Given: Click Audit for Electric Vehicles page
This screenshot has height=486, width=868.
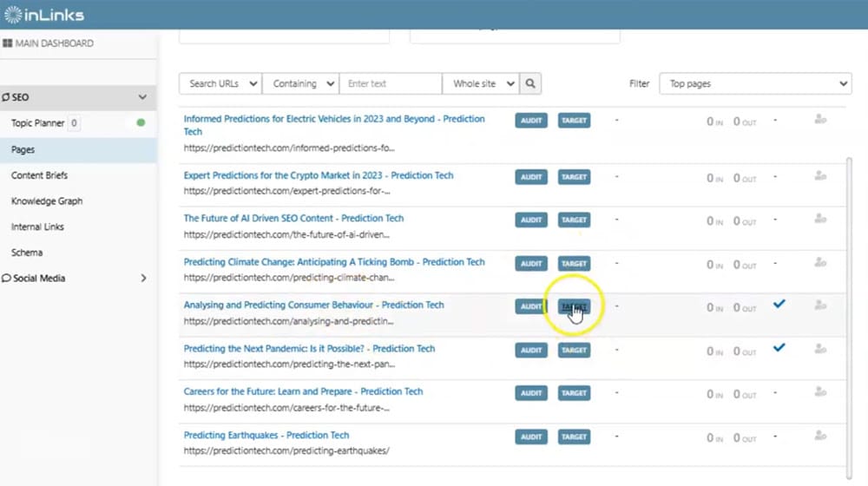Looking at the screenshot, I should click(x=531, y=120).
